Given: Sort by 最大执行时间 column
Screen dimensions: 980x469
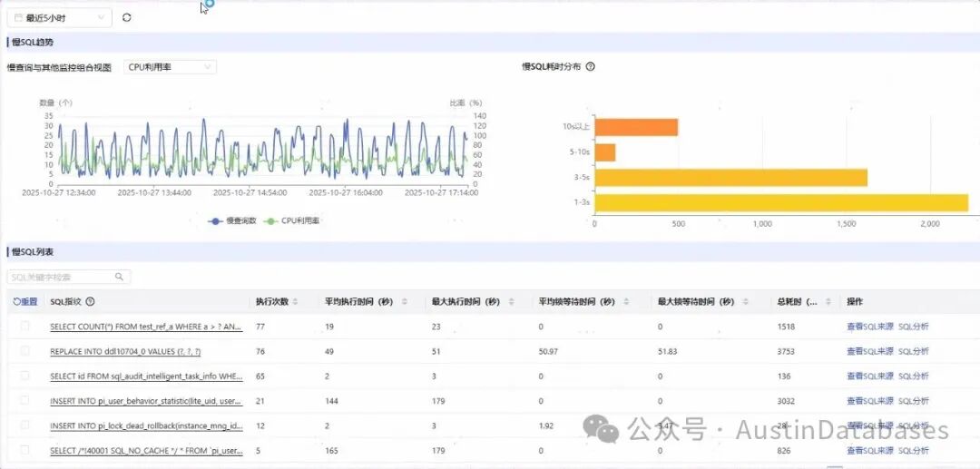Looking at the screenshot, I should [x=511, y=302].
